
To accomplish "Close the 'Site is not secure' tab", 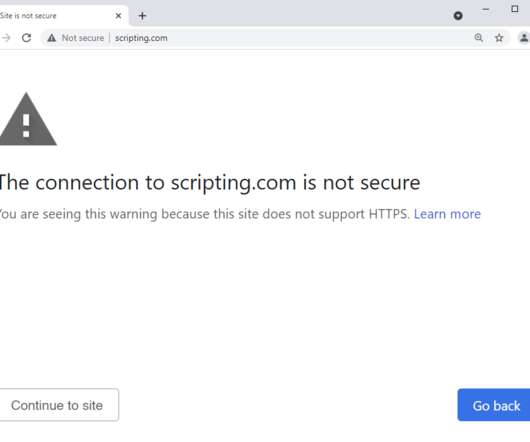I will [118, 16].
